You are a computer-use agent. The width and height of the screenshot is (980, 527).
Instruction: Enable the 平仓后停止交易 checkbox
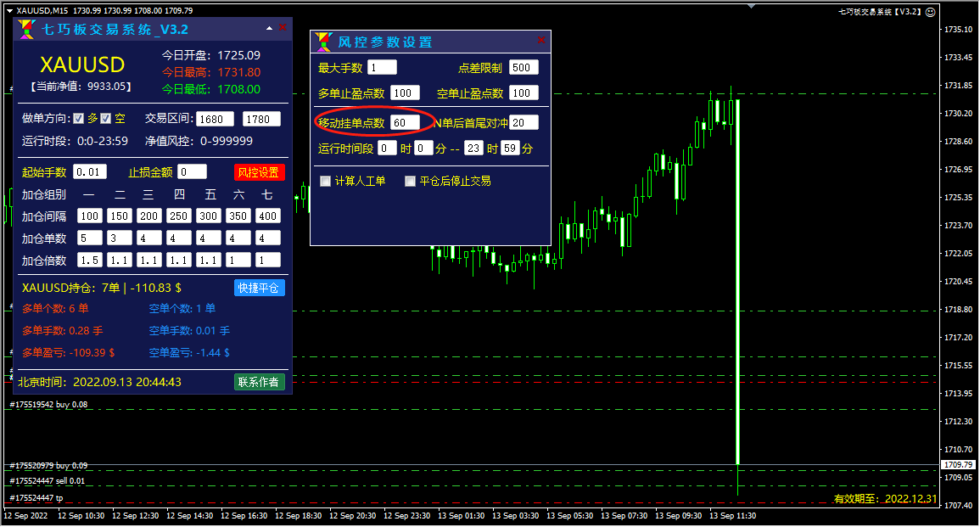(410, 182)
